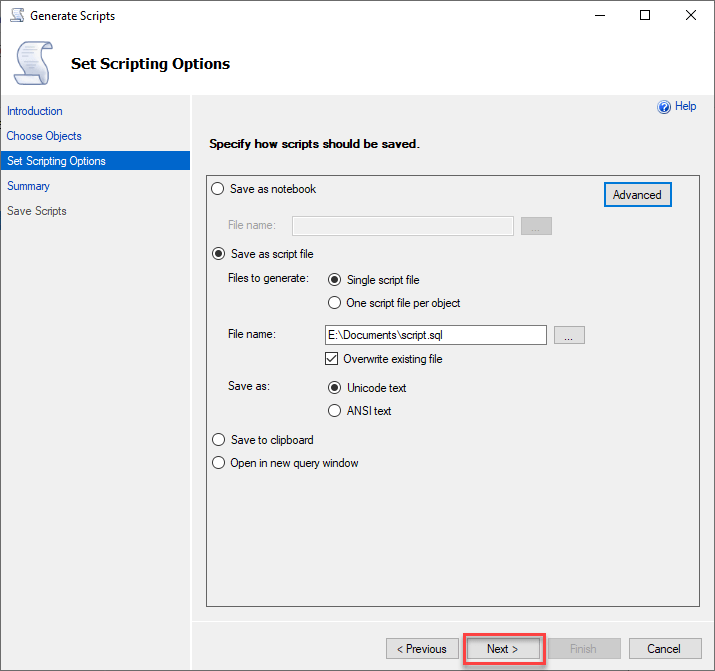
Task: Select Open in new query window
Action: 218,463
